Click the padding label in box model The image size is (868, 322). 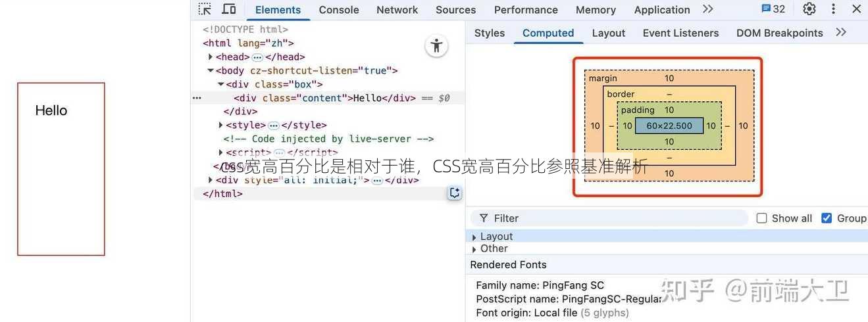(638, 110)
